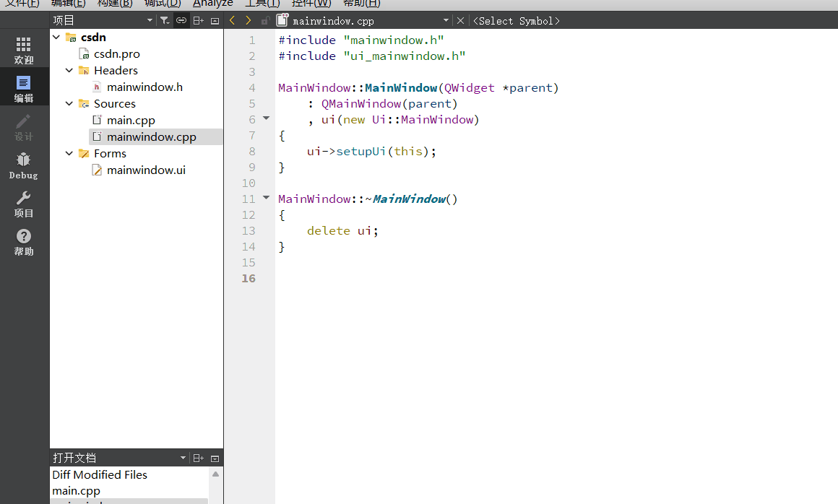
Task: Select mainwindow.cpp under Sources
Action: coord(151,136)
